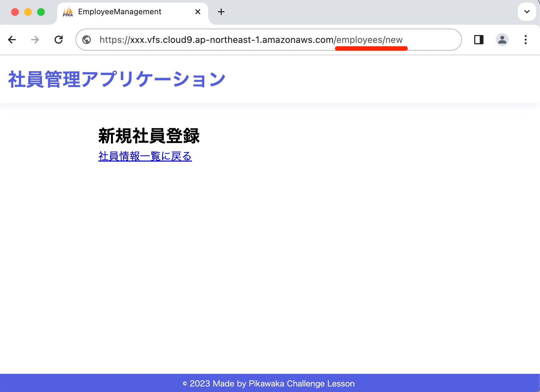
Task: View site information via globe icon
Action: [87, 40]
